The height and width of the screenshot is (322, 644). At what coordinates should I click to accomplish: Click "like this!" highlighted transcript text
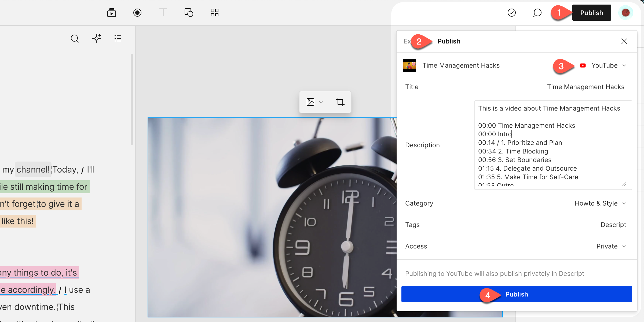(x=18, y=221)
